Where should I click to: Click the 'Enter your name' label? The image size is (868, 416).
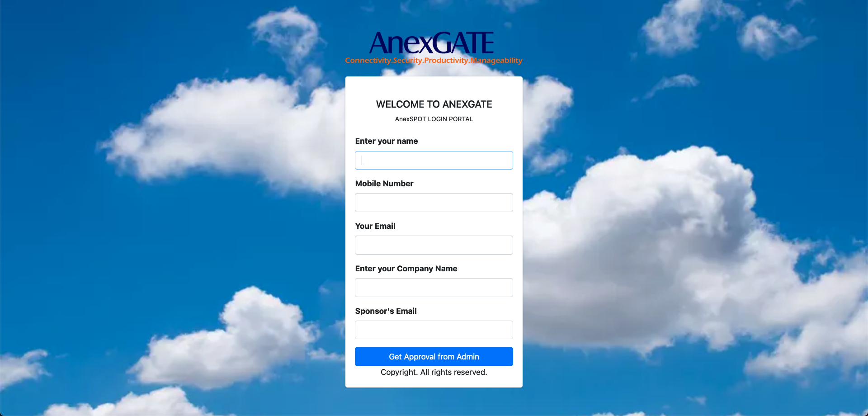386,141
